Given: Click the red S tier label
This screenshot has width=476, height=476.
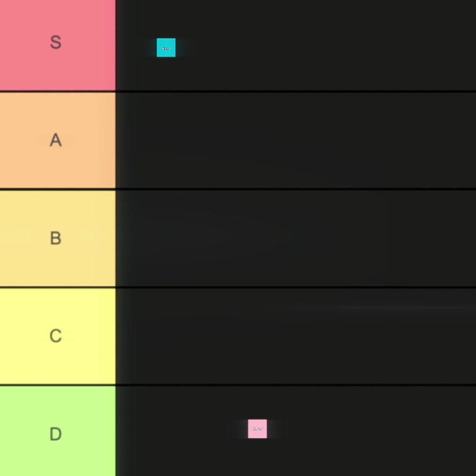Looking at the screenshot, I should pyautogui.click(x=58, y=45).
